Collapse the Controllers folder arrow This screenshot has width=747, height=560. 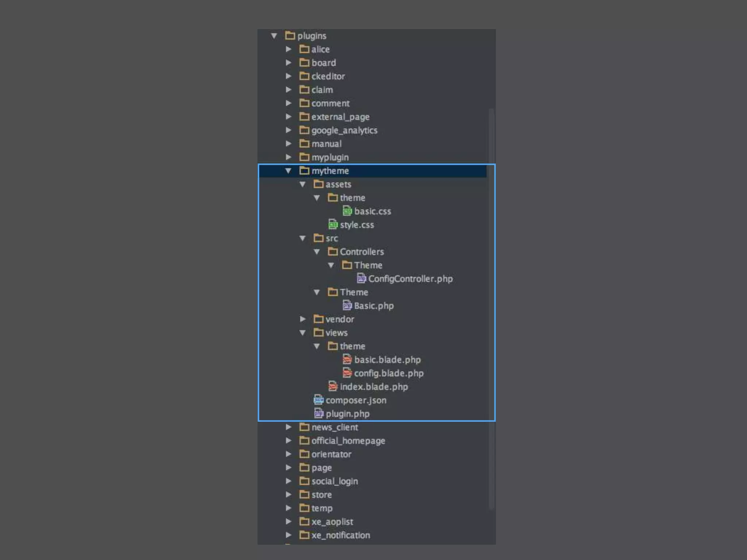317,252
